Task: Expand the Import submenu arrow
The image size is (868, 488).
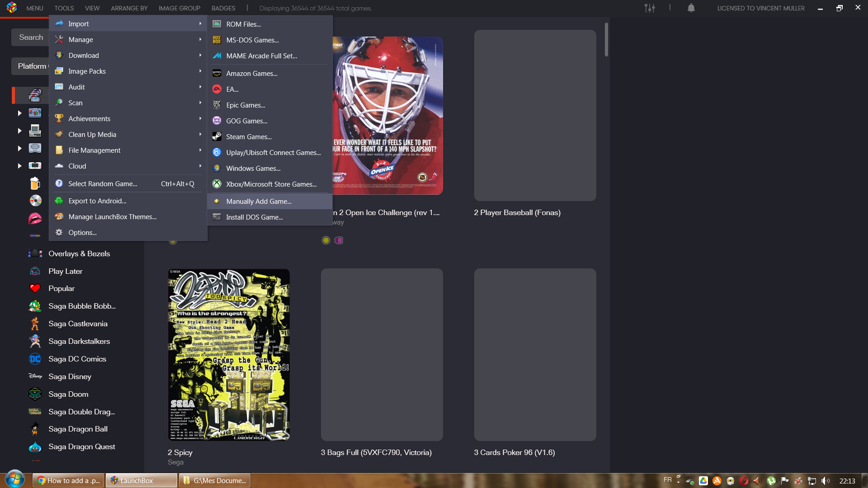Action: 200,23
